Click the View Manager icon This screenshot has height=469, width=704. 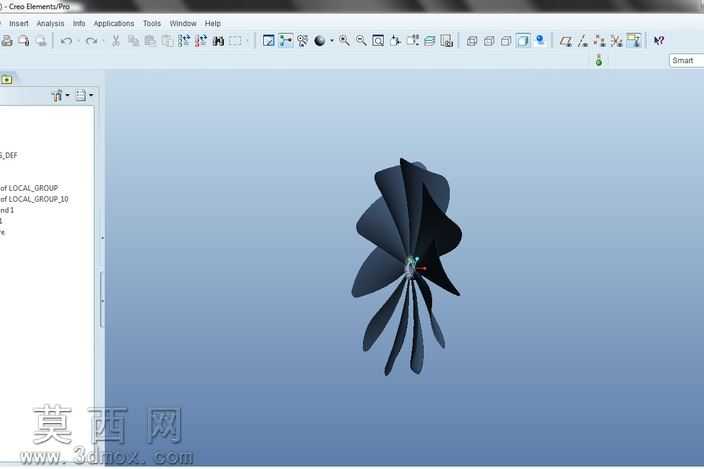point(447,41)
